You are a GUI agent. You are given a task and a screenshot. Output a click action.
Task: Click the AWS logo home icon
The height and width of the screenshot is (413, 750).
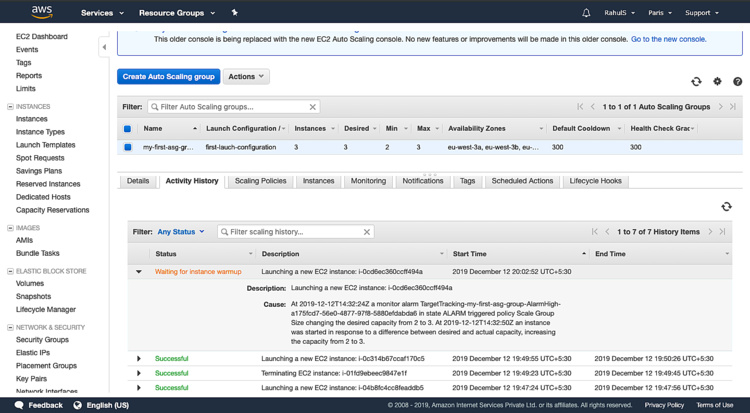[x=41, y=12]
